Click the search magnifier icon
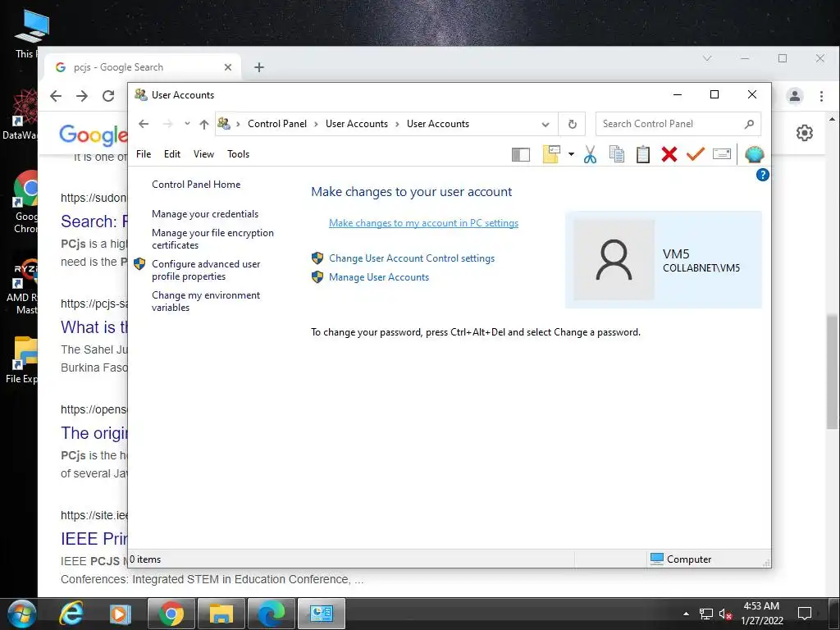This screenshot has width=840, height=630. (749, 125)
